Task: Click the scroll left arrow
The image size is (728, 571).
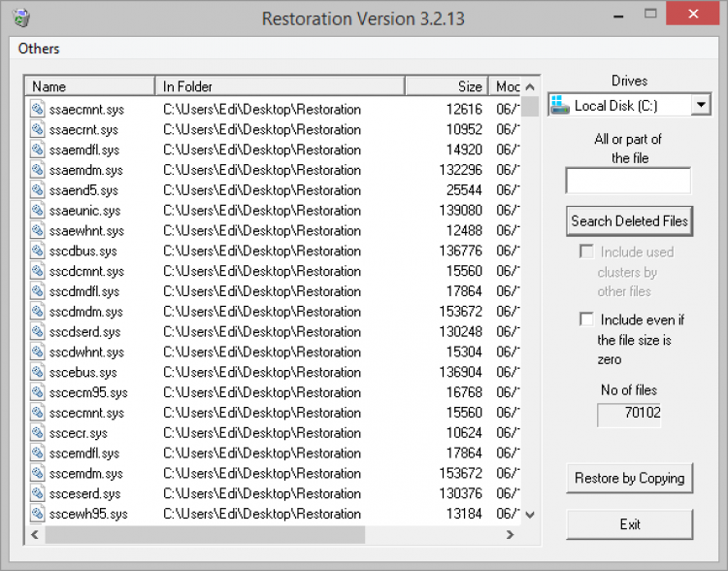Action: 35,534
